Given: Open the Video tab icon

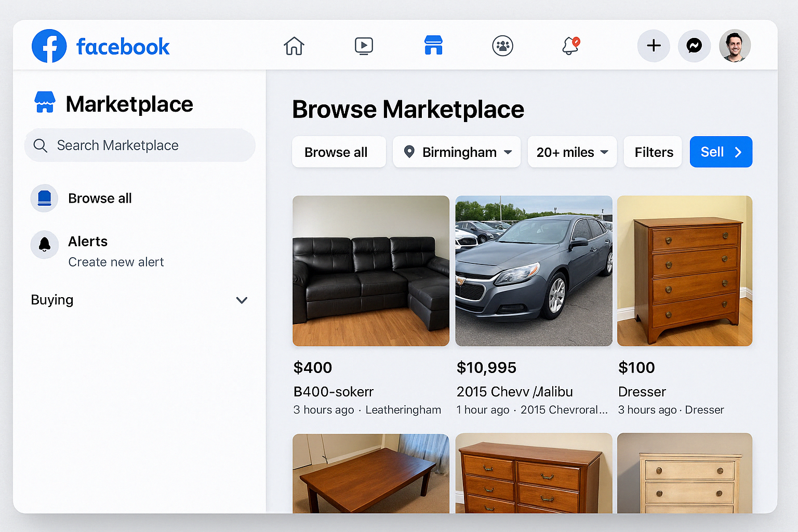Looking at the screenshot, I should pos(364,46).
